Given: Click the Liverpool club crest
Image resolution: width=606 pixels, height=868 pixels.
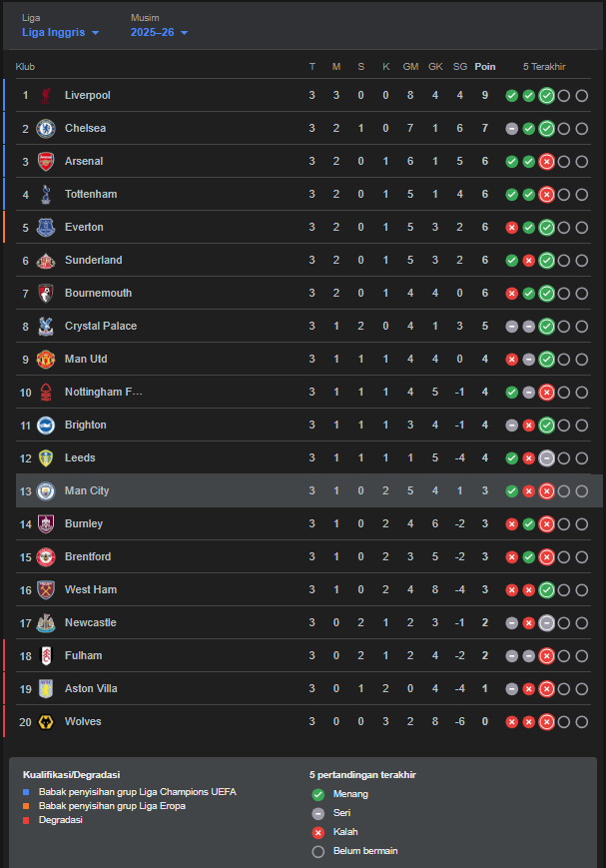Looking at the screenshot, I should tap(46, 95).
